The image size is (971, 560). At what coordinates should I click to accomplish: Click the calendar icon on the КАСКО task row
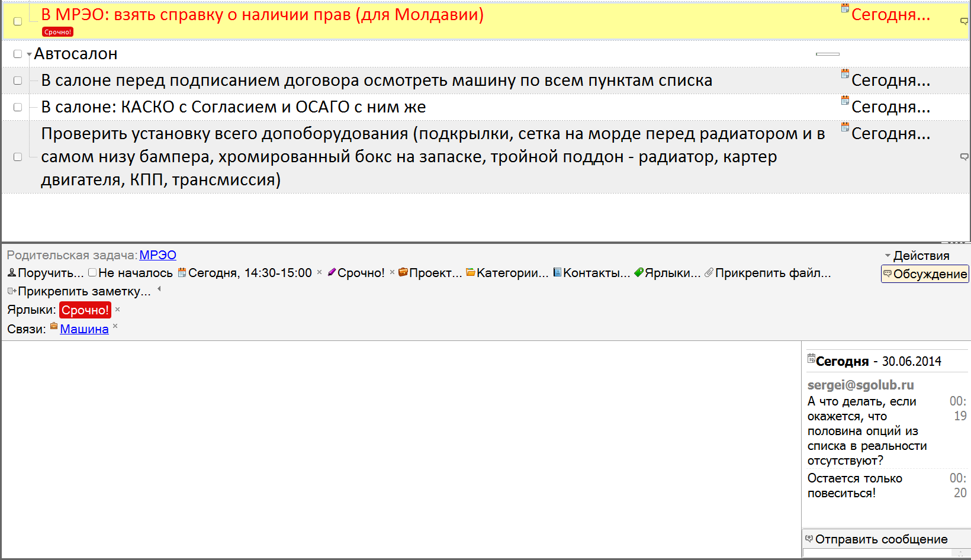[x=845, y=101]
